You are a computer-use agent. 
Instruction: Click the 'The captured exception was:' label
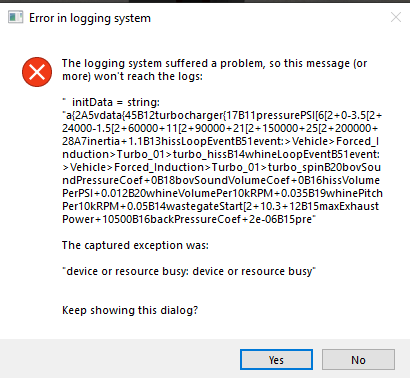click(135, 245)
